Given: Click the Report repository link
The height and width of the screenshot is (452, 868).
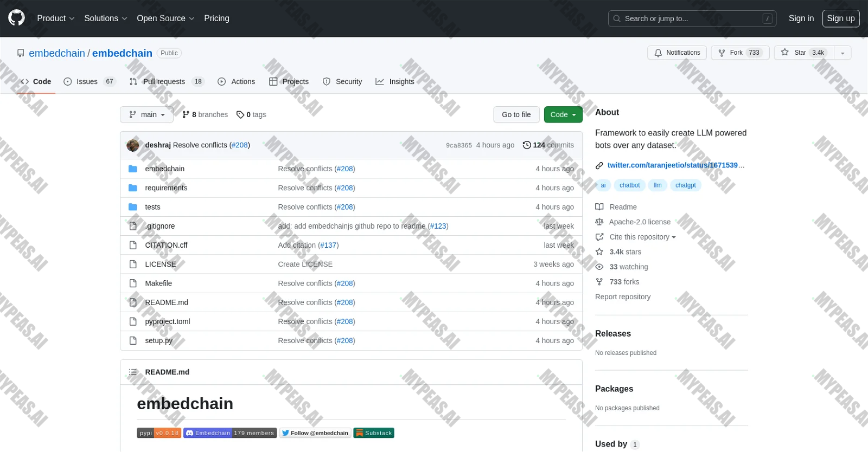Looking at the screenshot, I should click(623, 296).
